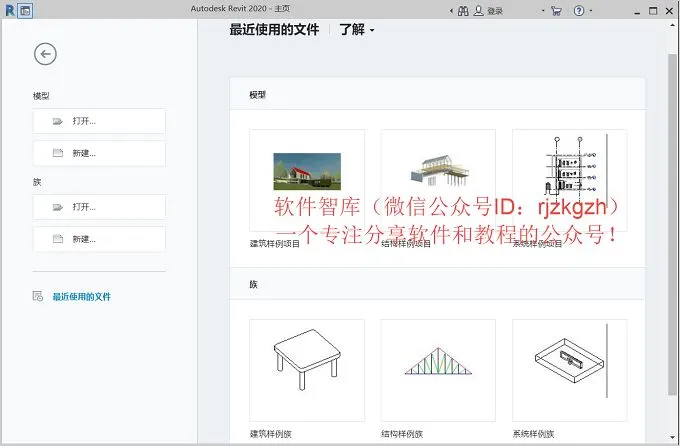
Task: Open the 结构样例项目 structure thumbnail
Action: coord(438,180)
